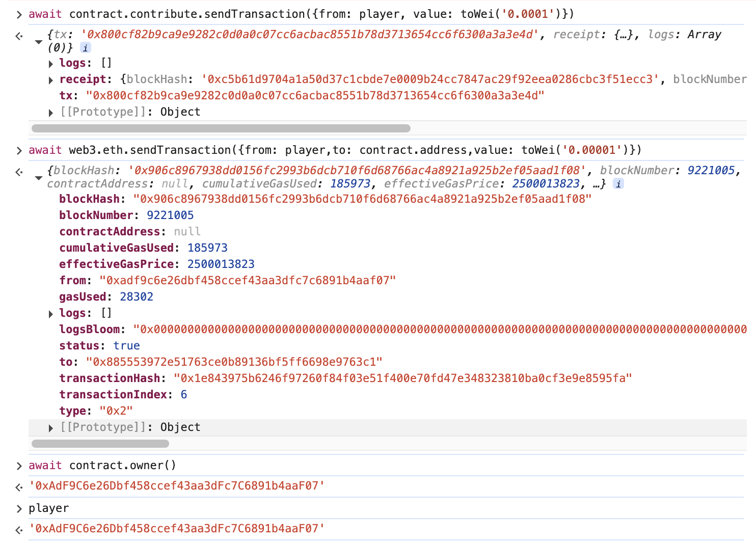Click the status true value
This screenshot has width=756, height=542.
[x=126, y=345]
